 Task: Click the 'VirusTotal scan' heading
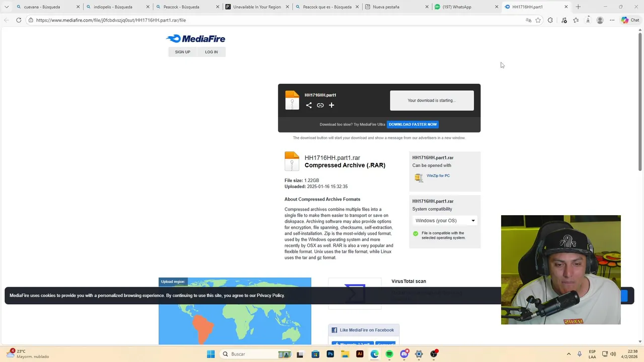click(409, 282)
